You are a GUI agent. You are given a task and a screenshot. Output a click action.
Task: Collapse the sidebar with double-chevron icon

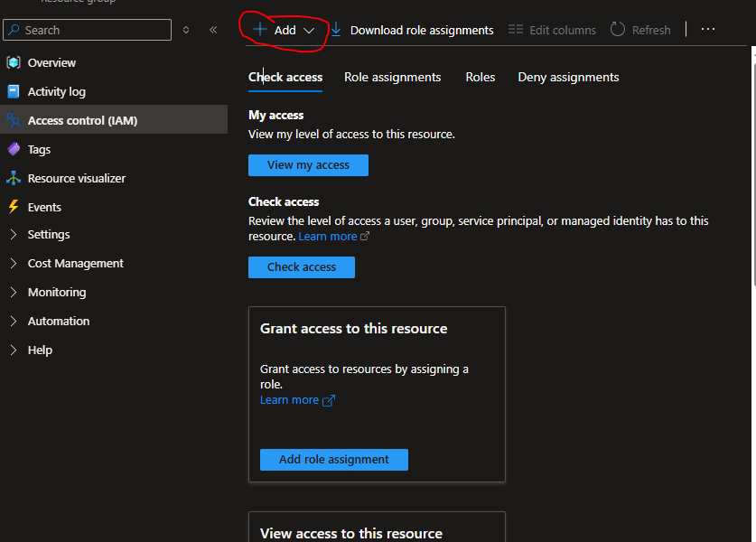[213, 30]
